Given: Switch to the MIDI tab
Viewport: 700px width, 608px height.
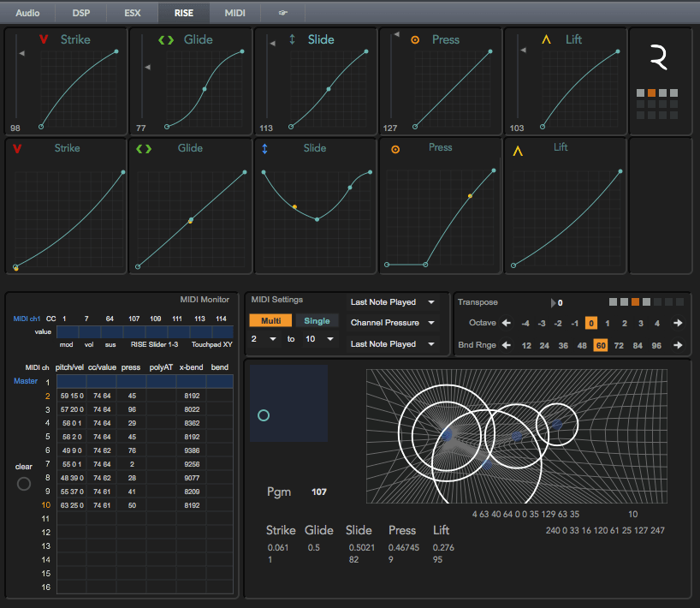Looking at the screenshot, I should [x=234, y=13].
